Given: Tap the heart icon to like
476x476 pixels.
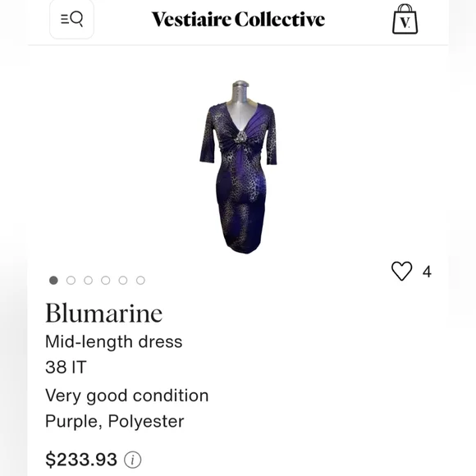Looking at the screenshot, I should (401, 271).
